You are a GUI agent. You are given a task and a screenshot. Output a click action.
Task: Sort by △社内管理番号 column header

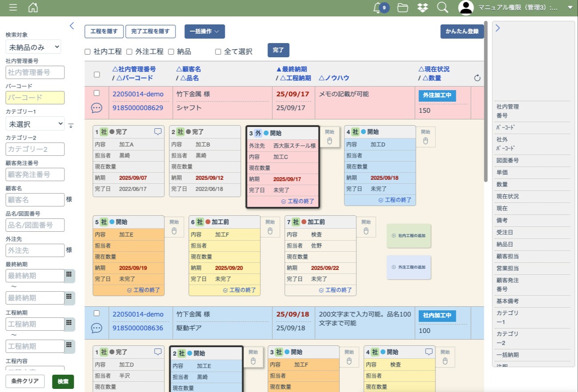[x=134, y=69]
